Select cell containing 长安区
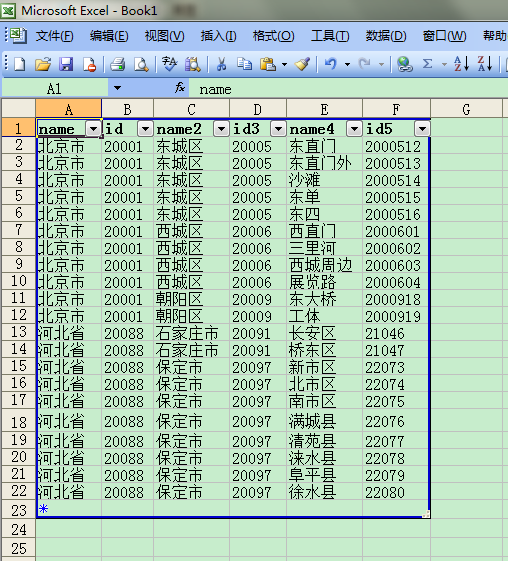The width and height of the screenshot is (508, 561). pyautogui.click(x=324, y=333)
